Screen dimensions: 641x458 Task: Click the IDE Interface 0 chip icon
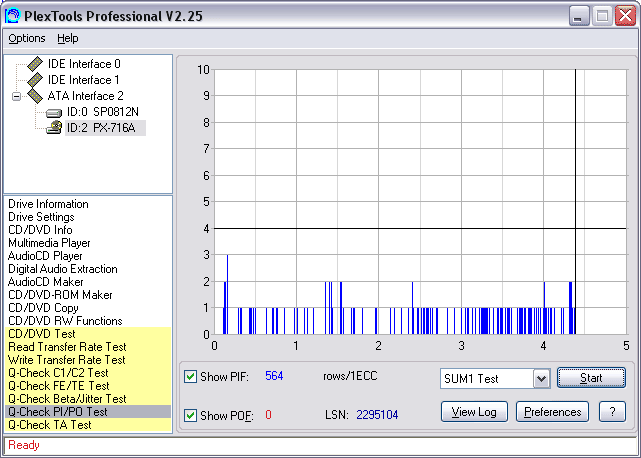[x=35, y=64]
